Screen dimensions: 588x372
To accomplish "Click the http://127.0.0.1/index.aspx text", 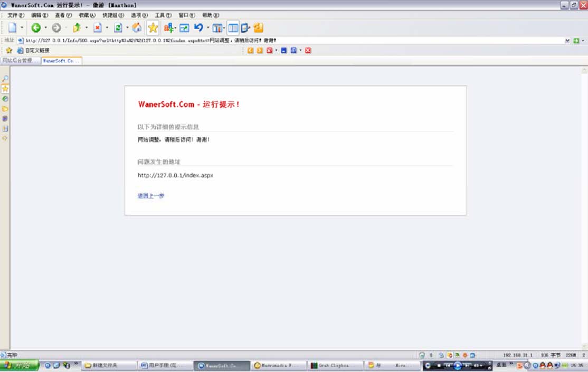I will coord(175,176).
